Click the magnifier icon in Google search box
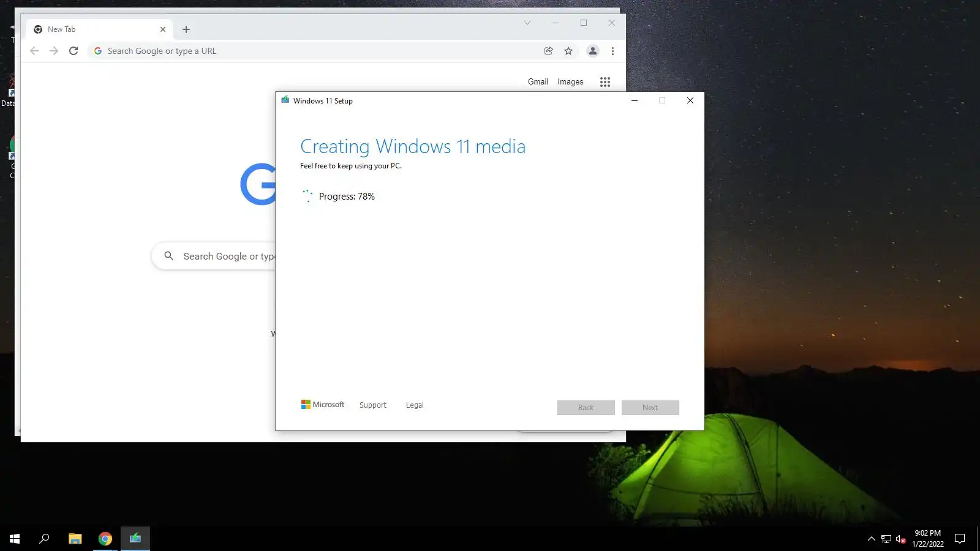980x551 pixels. click(169, 256)
